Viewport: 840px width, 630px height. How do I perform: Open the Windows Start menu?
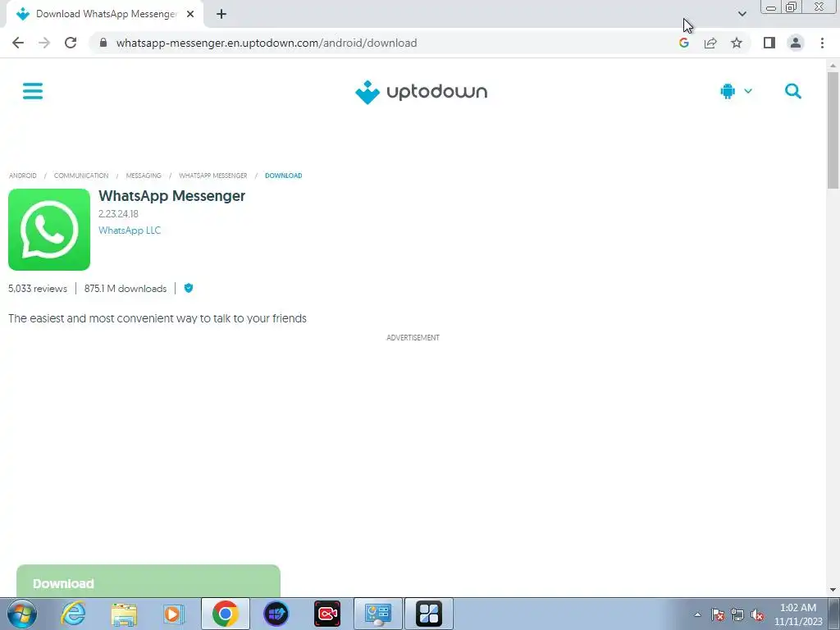(22, 614)
